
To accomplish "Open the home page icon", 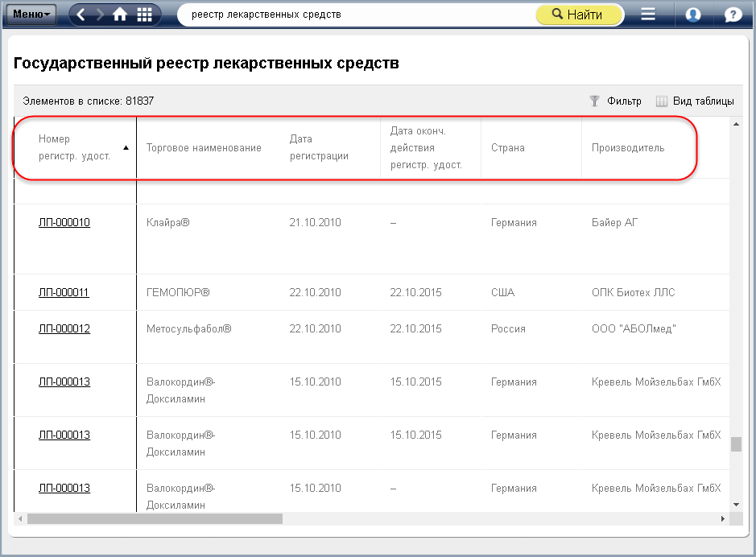I will coord(120,14).
